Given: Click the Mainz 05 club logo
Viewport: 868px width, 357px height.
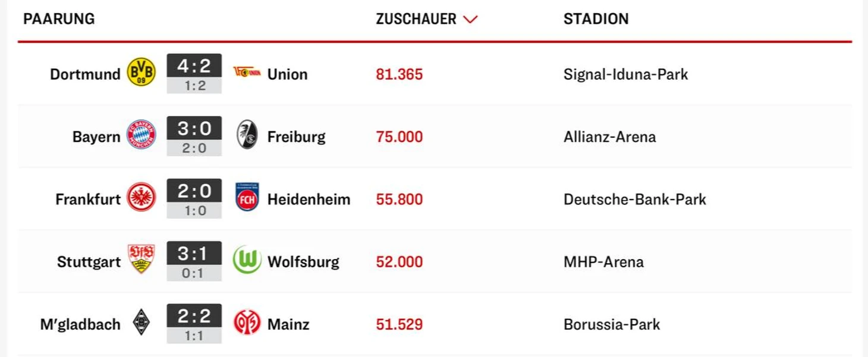Looking at the screenshot, I should click(247, 324).
